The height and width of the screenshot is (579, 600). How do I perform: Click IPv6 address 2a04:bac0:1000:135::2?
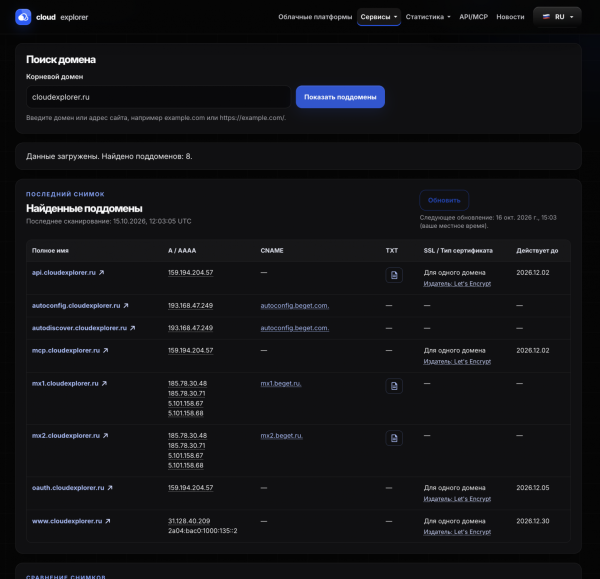[202, 531]
